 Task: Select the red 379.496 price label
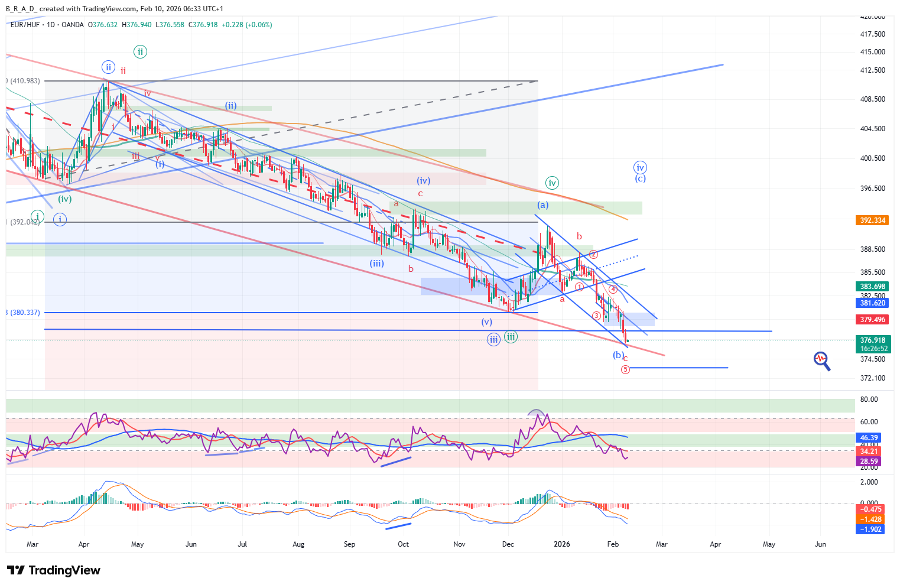click(x=872, y=320)
